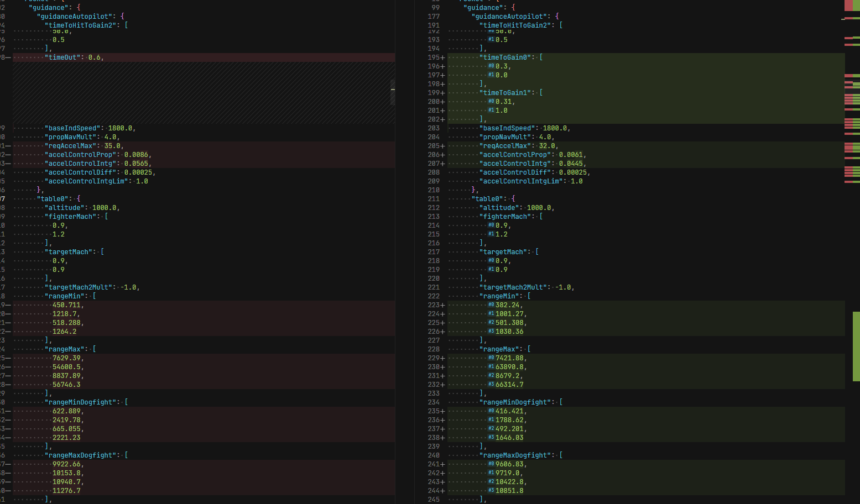Image resolution: width=860 pixels, height=504 pixels.
Task: Click the rangeMax value 7421.88
Action: point(509,358)
